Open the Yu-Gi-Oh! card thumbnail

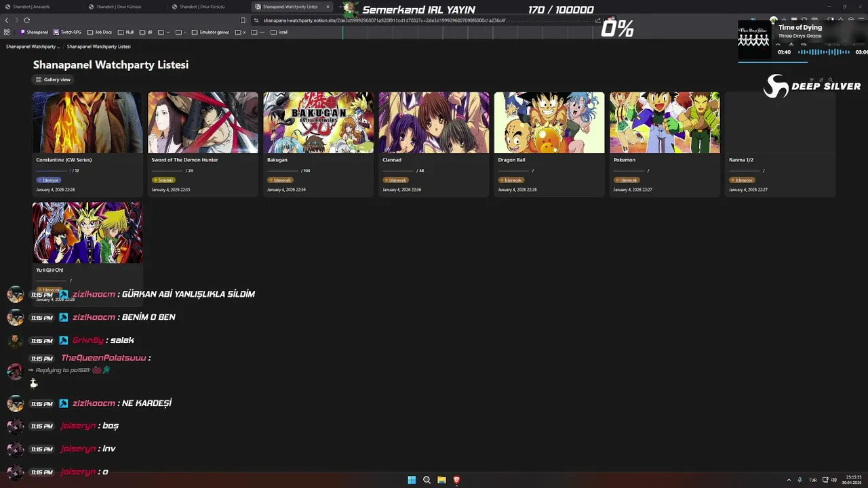[87, 232]
